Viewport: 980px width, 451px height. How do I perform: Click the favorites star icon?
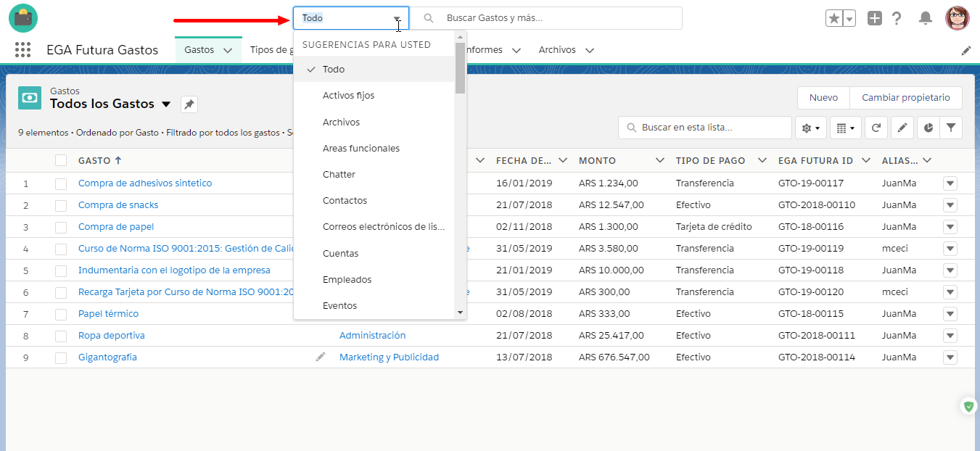point(833,18)
